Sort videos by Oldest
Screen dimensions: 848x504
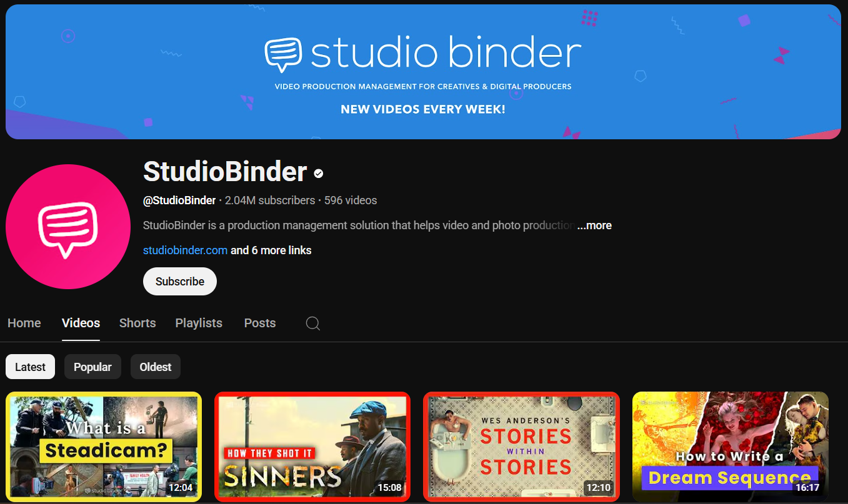coord(156,367)
